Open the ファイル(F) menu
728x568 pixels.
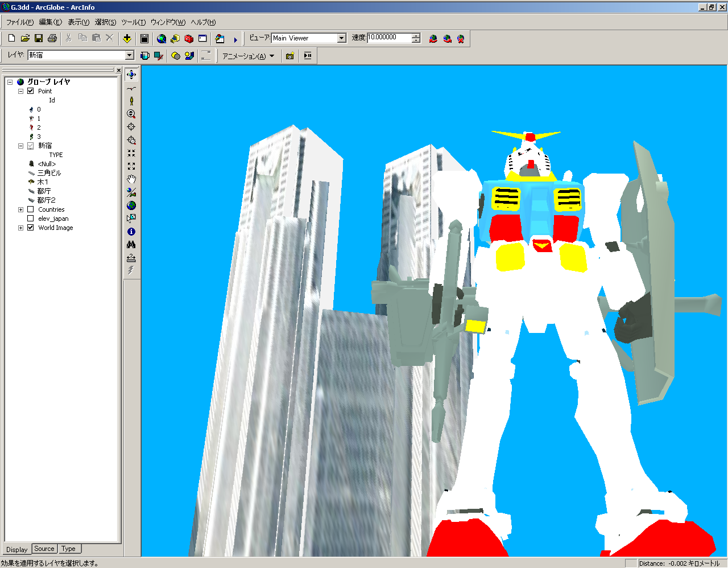[x=20, y=22]
